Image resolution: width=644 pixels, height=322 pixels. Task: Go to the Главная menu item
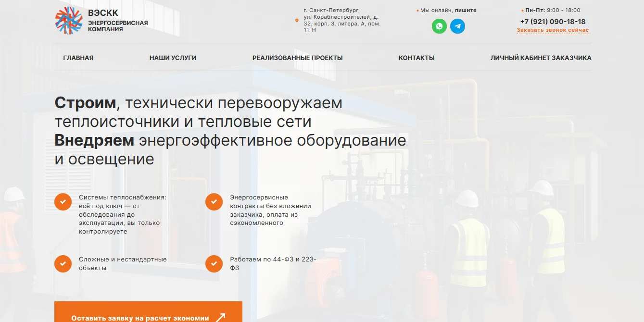(x=78, y=58)
